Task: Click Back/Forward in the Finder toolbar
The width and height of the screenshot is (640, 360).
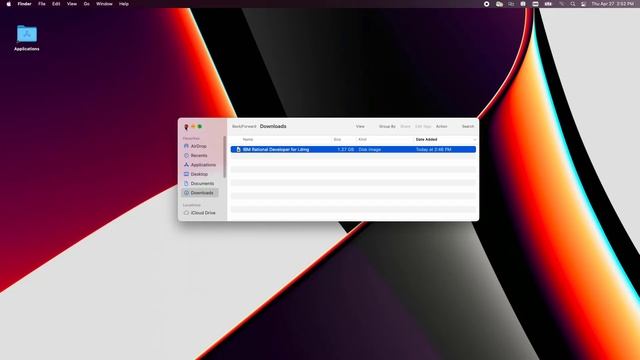Action: (244, 127)
